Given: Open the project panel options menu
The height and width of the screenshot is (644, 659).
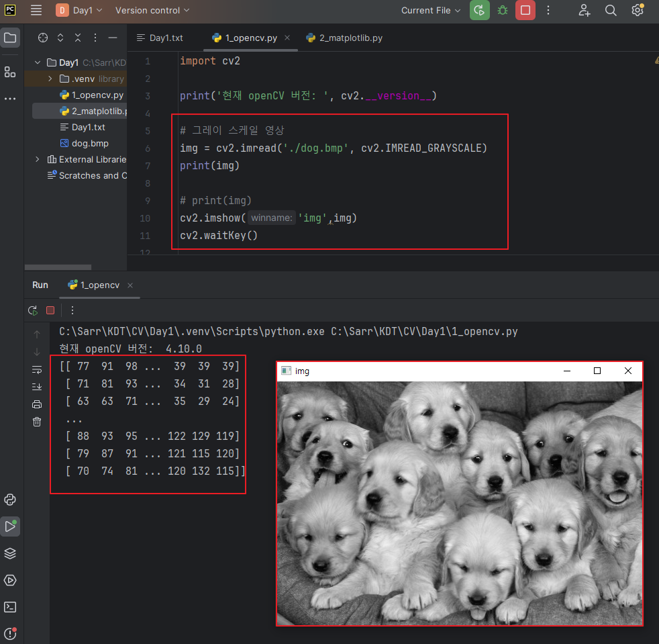Looking at the screenshot, I should click(x=95, y=38).
